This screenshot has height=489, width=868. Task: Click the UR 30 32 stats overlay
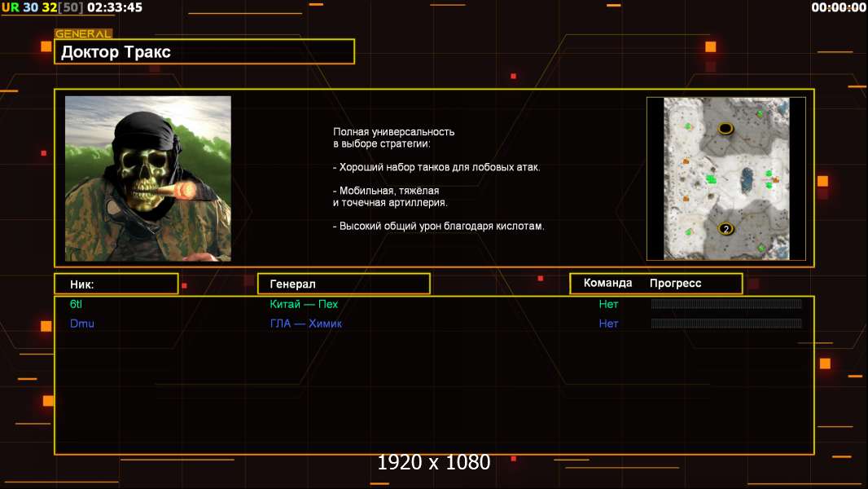click(42, 7)
